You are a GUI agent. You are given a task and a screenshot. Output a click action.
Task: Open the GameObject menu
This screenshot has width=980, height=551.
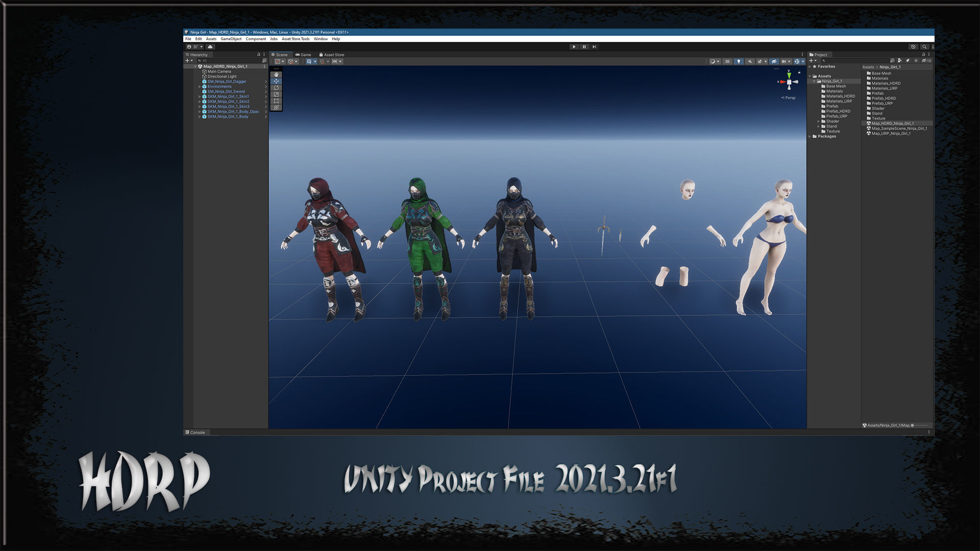(x=231, y=39)
